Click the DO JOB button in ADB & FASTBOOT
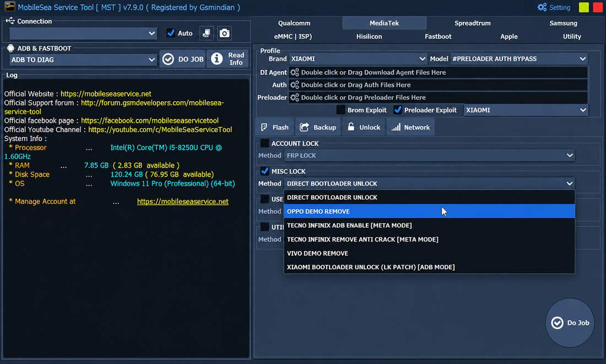 [183, 59]
